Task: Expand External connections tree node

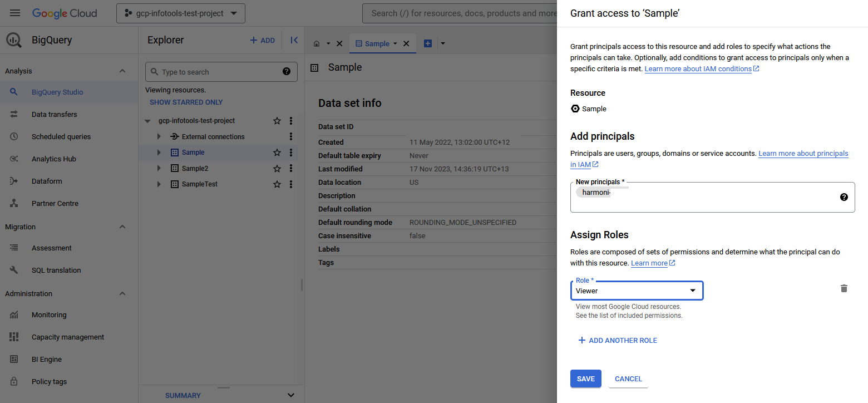Action: click(159, 136)
